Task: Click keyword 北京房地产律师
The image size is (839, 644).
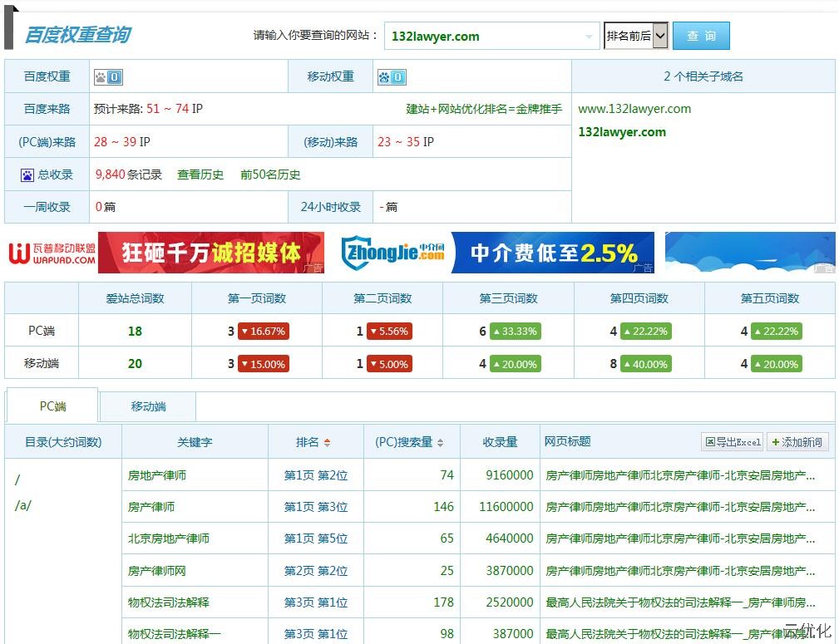Action: [169, 538]
